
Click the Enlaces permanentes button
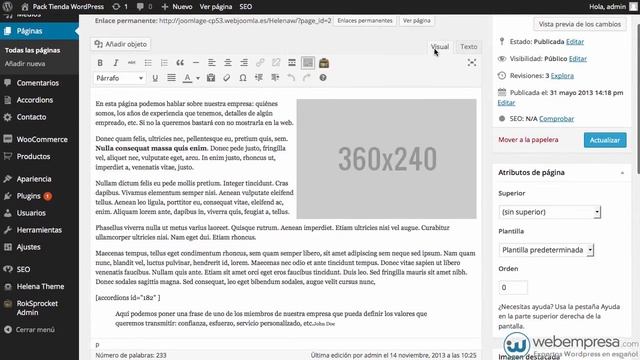(x=365, y=20)
